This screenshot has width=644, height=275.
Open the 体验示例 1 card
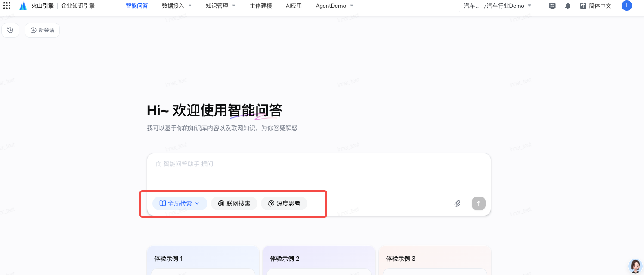(203, 260)
